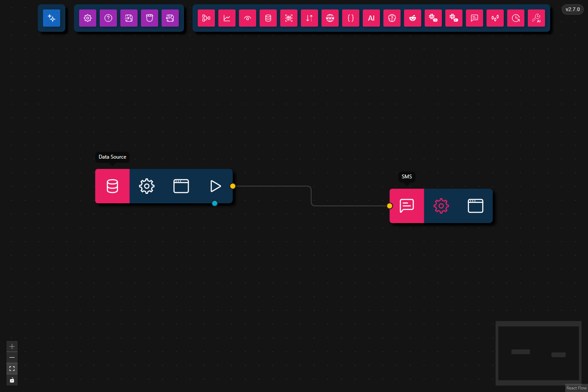Add an SMS chat bubble node from toolbar

click(x=475, y=18)
